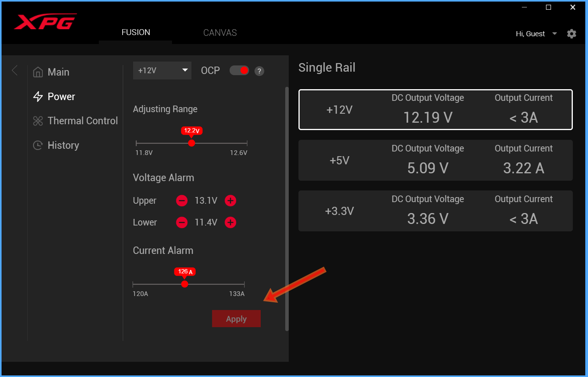The height and width of the screenshot is (377, 588).
Task: Toggle the OCP switch
Action: pos(239,70)
